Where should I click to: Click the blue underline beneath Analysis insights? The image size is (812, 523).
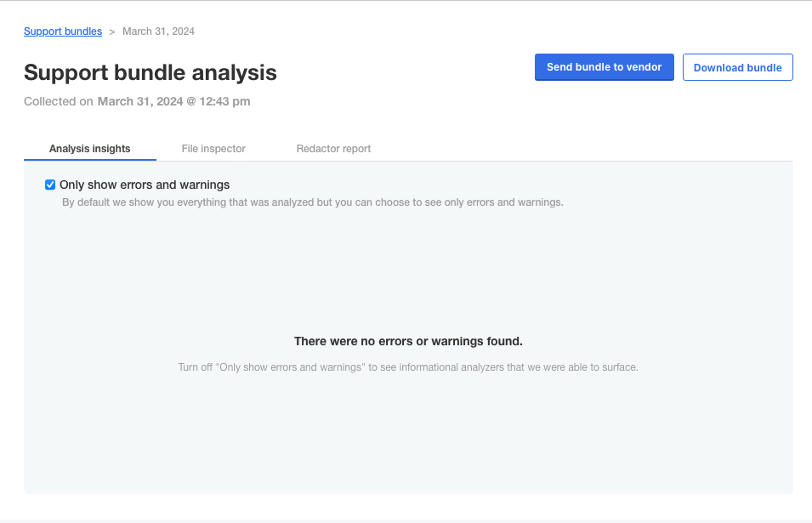90,159
